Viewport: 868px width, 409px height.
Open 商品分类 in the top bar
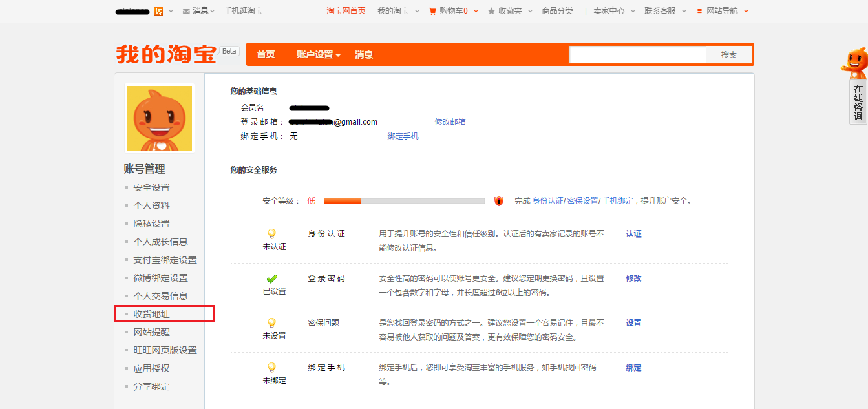pos(557,11)
